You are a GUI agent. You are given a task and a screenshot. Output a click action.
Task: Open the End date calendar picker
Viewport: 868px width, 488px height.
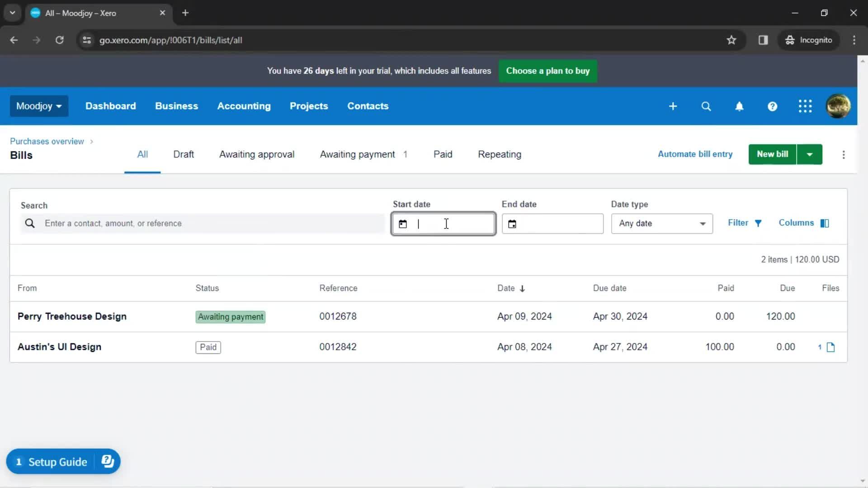[512, 224]
